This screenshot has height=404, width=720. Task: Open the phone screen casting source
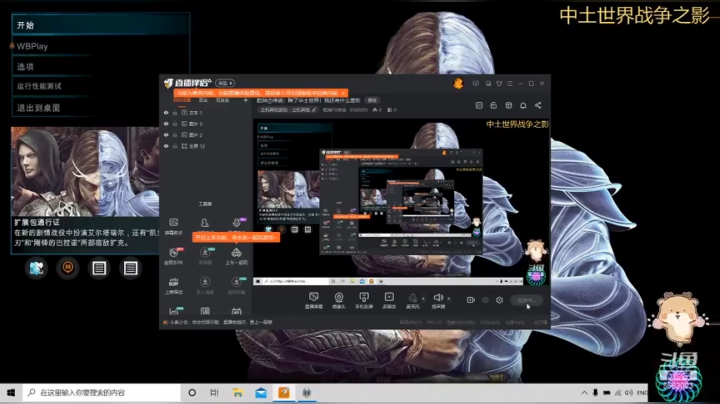pos(364,300)
